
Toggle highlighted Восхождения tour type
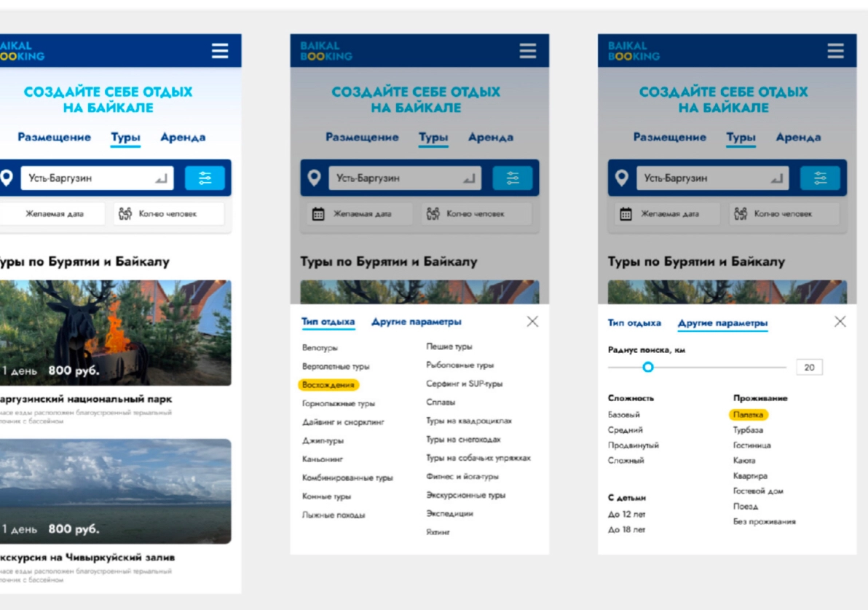328,385
